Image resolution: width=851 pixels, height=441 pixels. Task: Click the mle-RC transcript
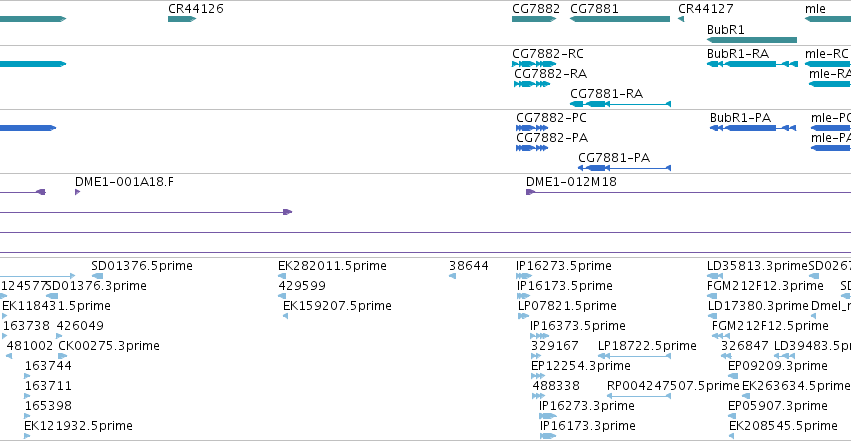pos(828,64)
